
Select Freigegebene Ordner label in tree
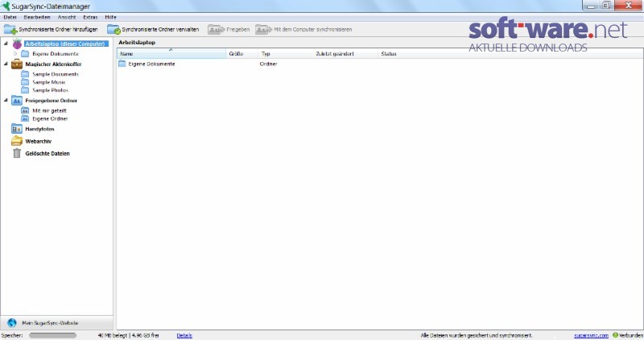pos(52,101)
